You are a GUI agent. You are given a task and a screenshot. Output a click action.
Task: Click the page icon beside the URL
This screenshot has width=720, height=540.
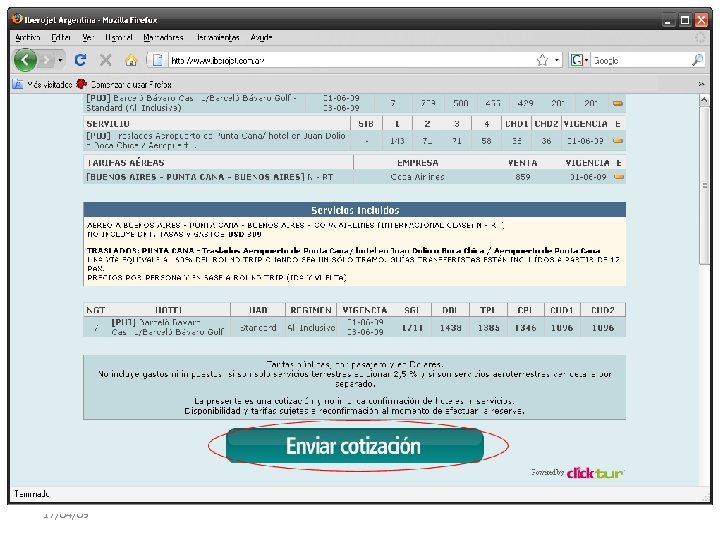[158, 60]
